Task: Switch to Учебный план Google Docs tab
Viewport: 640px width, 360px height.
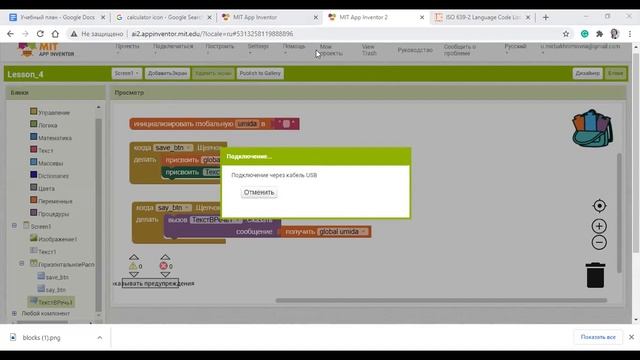Action: 57,18
